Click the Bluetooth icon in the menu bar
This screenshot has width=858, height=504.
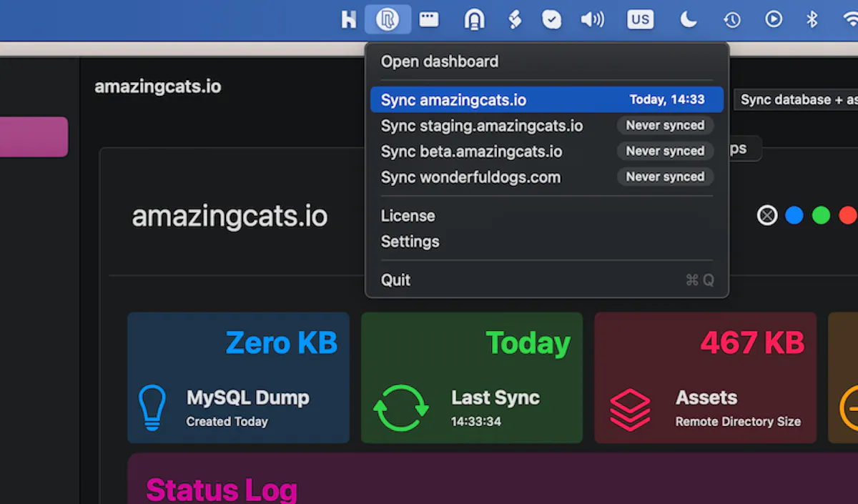point(812,19)
